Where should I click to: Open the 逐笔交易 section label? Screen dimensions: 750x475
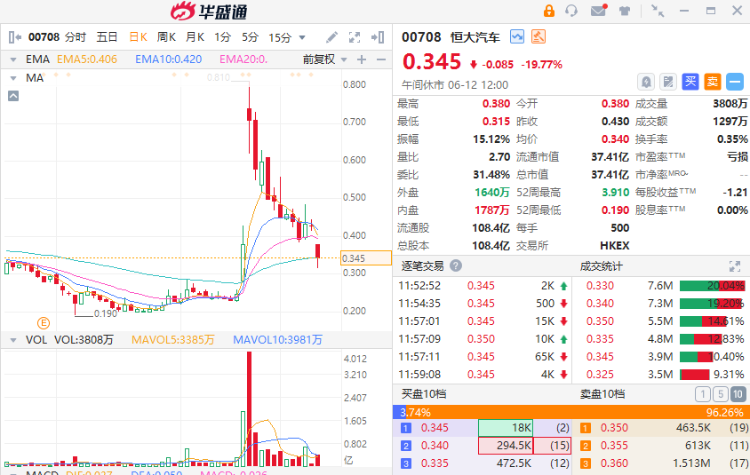click(x=422, y=266)
